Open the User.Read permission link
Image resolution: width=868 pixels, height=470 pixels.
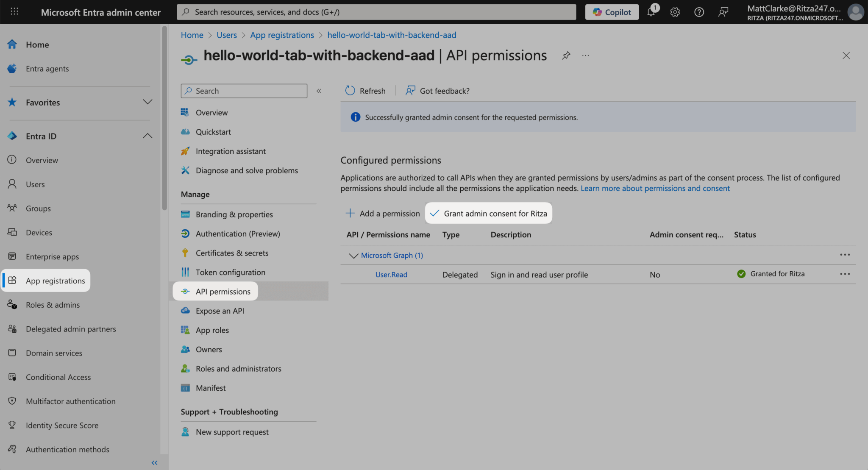391,275
